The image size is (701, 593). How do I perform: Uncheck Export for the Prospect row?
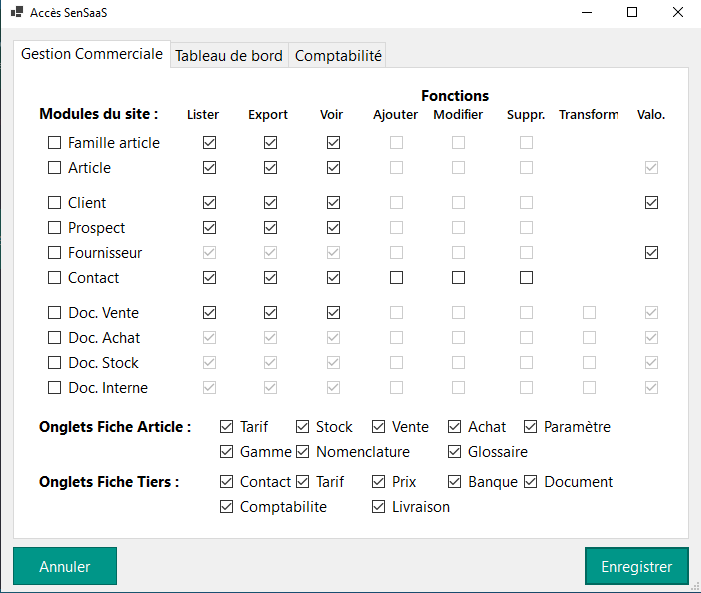[270, 228]
